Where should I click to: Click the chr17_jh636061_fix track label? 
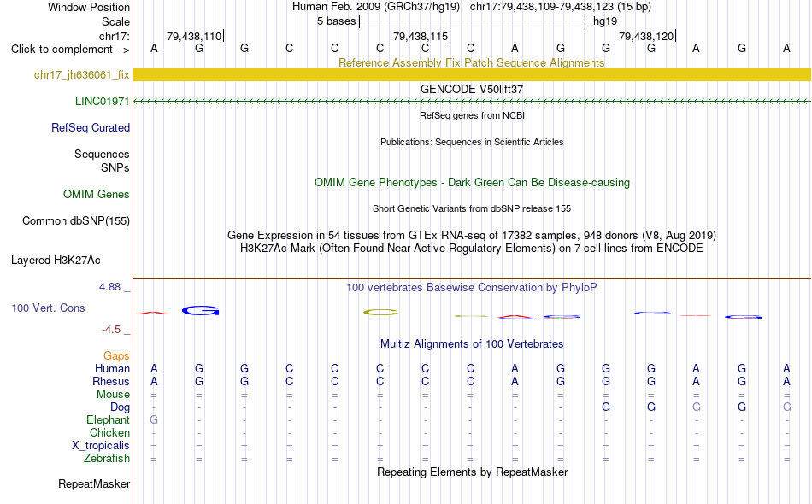coord(81,75)
